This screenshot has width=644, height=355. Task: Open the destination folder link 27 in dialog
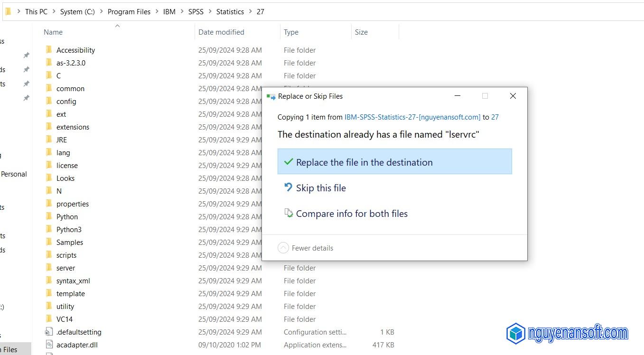(495, 117)
